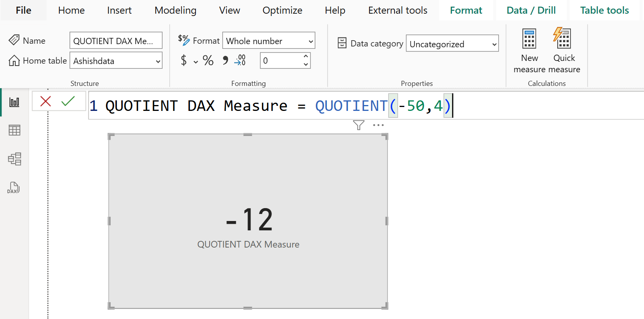Open the currency format dropdown arrow

pos(196,62)
